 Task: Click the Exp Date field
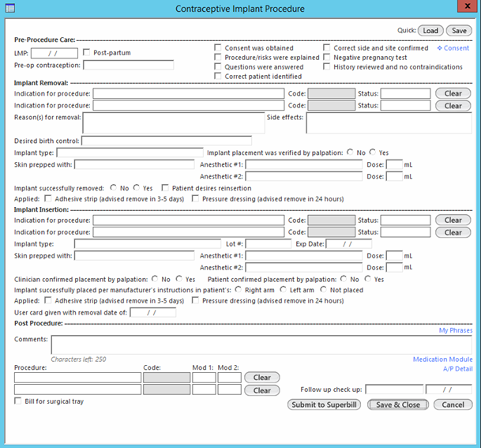[349, 244]
